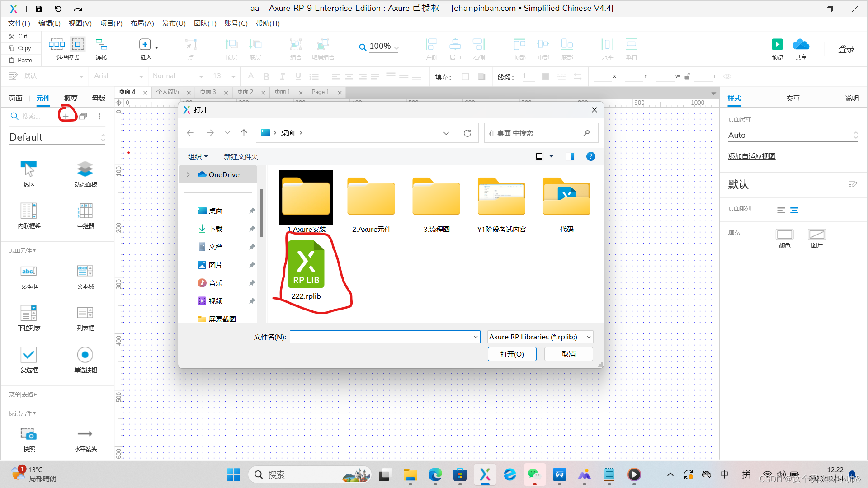Screen dimensions: 868x488
Task: Select the Connect tool icon
Action: point(101,44)
